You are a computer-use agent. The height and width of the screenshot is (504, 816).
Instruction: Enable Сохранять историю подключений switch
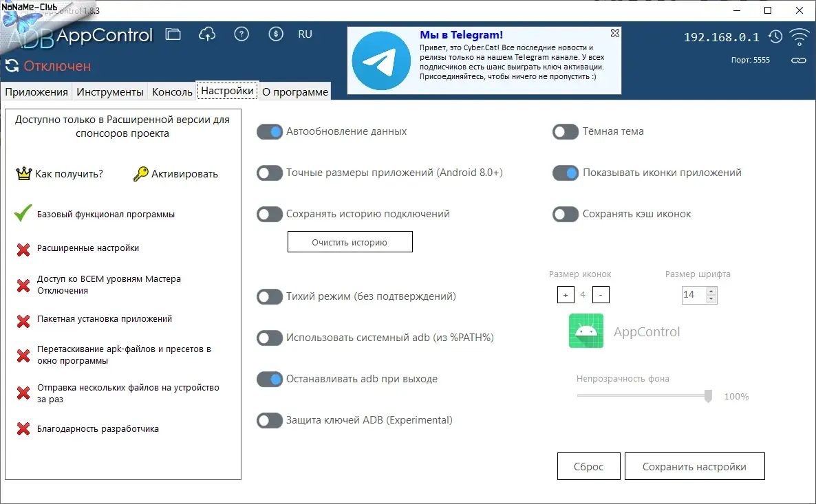click(270, 214)
